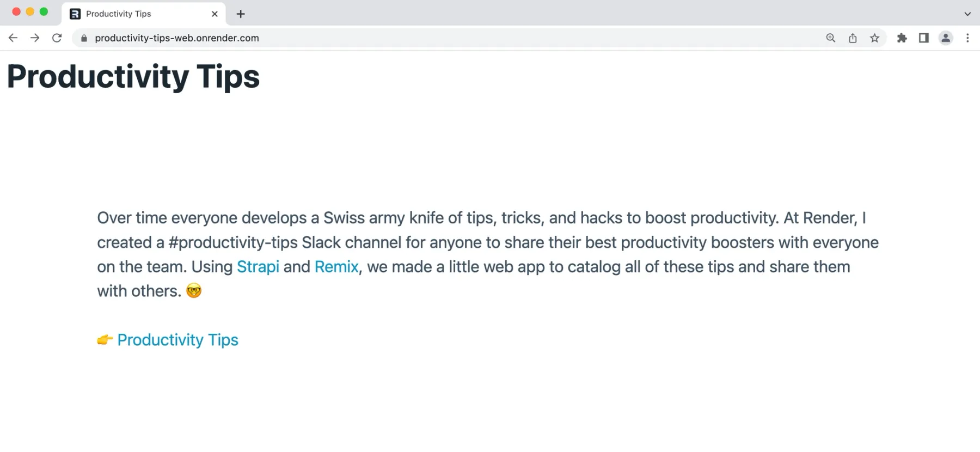
Task: Open a new tab with the plus button
Action: click(241, 14)
